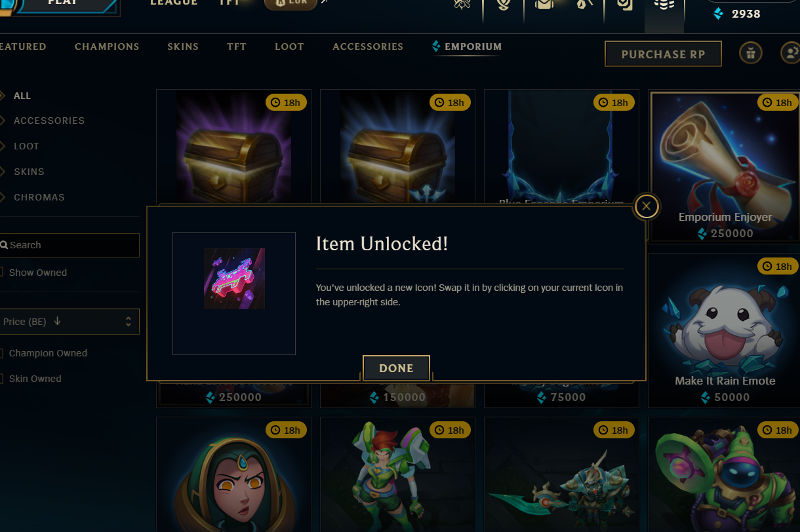Expand the Chromas filter category
The width and height of the screenshot is (800, 532).
[39, 197]
